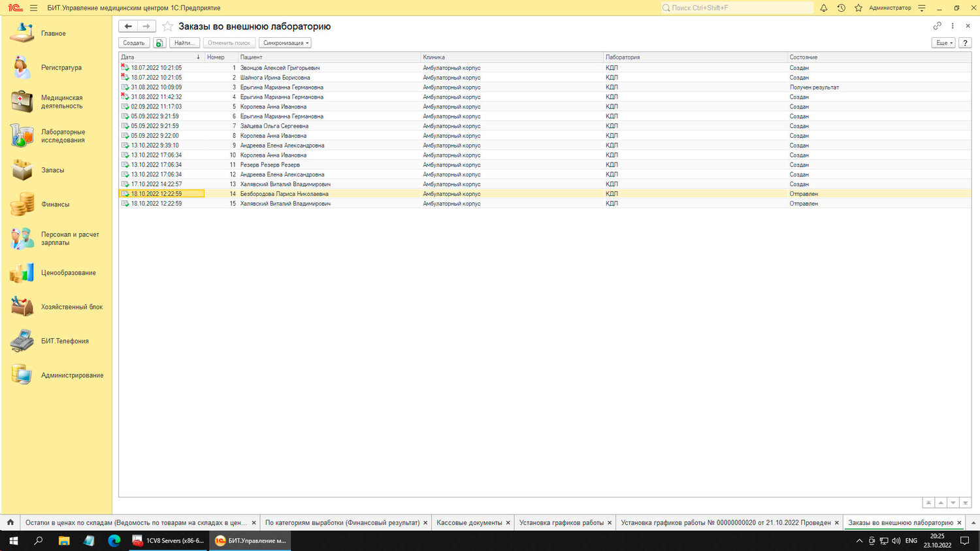Click Администратор user name in title bar
Screen dimensions: 980x551
(890, 8)
